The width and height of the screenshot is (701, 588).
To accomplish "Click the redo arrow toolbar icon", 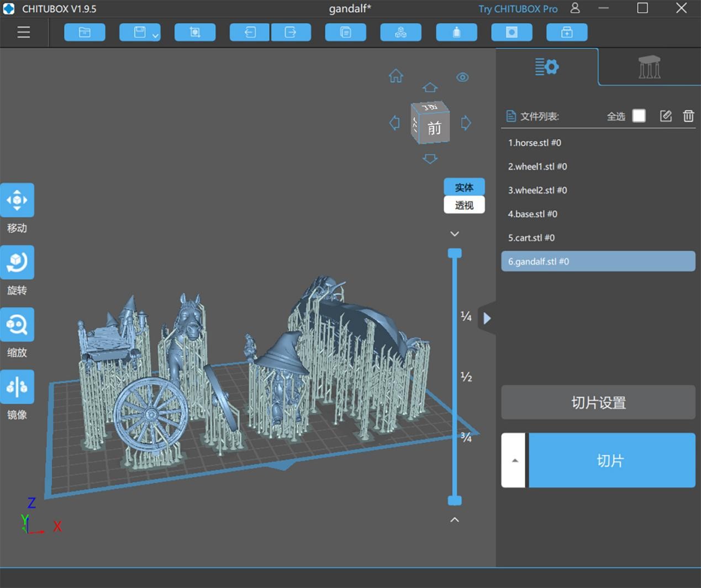I will [x=291, y=33].
